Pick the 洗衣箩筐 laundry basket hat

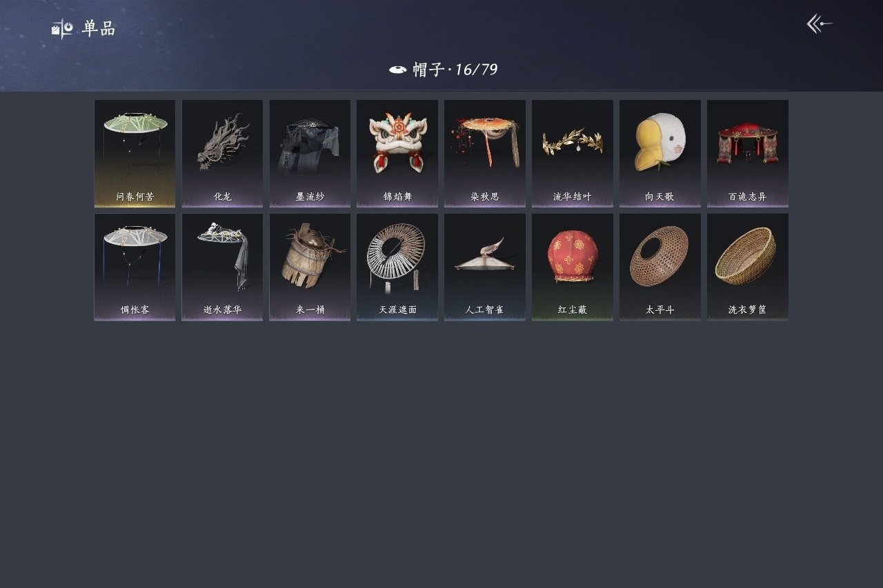(748, 267)
